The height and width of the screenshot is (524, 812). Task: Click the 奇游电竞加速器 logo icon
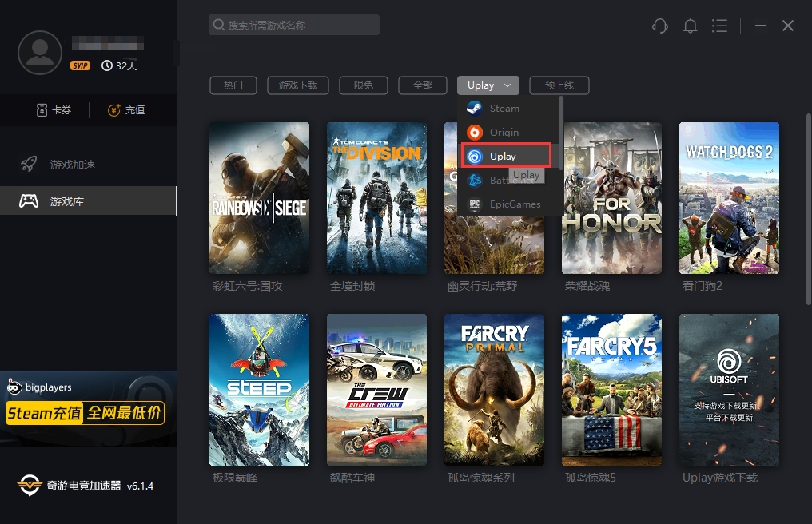click(x=29, y=485)
